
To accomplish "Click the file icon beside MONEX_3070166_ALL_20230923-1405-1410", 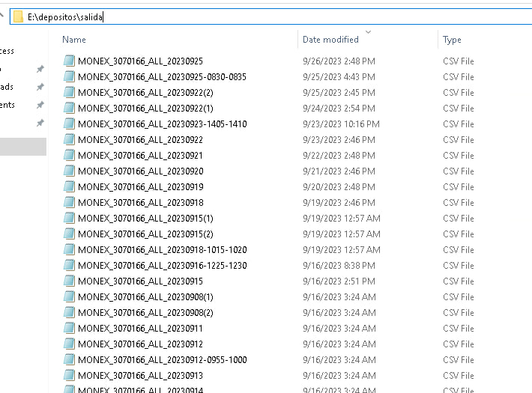I will click(x=69, y=124).
